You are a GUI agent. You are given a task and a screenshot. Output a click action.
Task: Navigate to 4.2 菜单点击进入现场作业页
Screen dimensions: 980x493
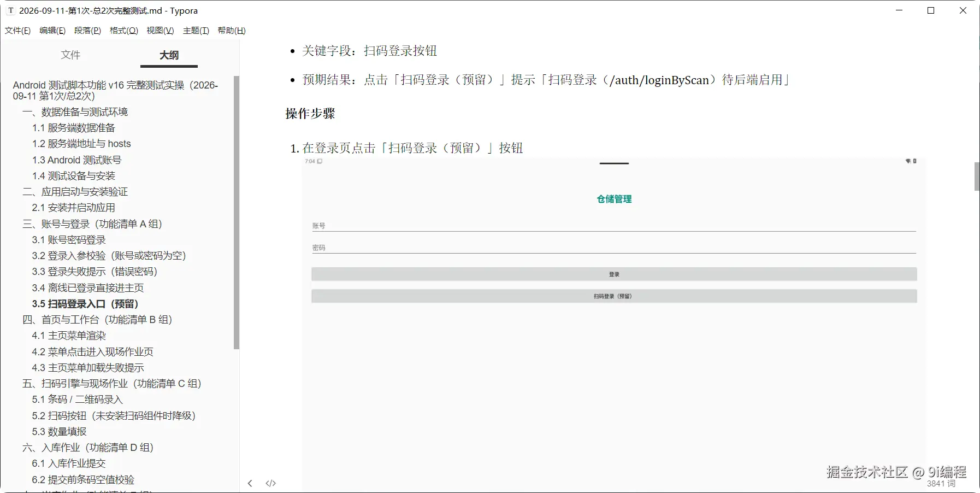(92, 351)
